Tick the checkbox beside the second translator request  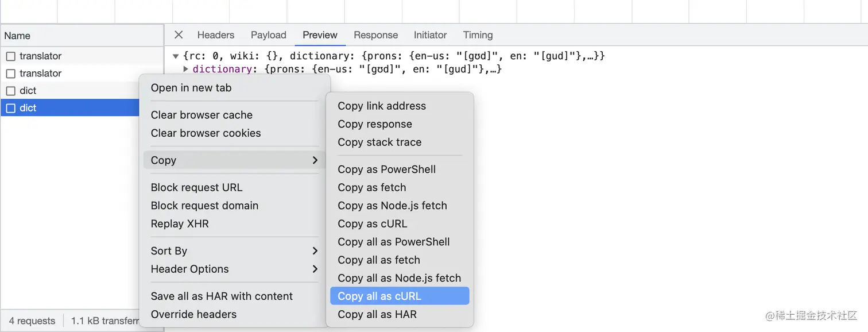point(10,74)
